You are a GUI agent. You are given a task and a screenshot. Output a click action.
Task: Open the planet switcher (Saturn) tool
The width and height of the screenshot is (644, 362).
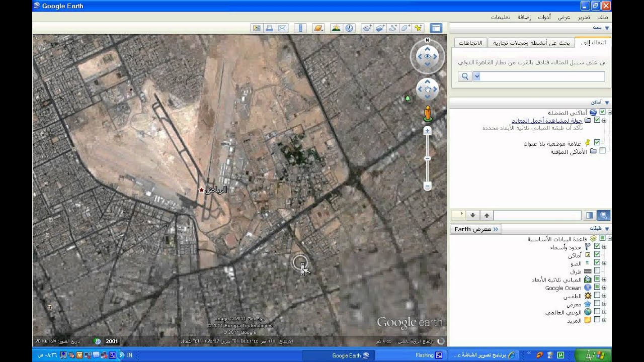318,28
